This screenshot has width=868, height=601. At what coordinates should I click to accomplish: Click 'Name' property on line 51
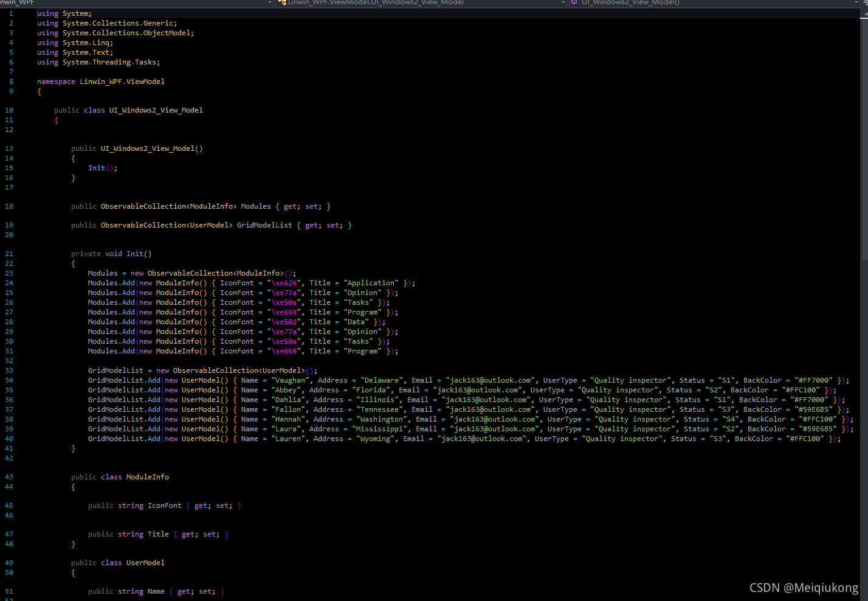pos(156,591)
